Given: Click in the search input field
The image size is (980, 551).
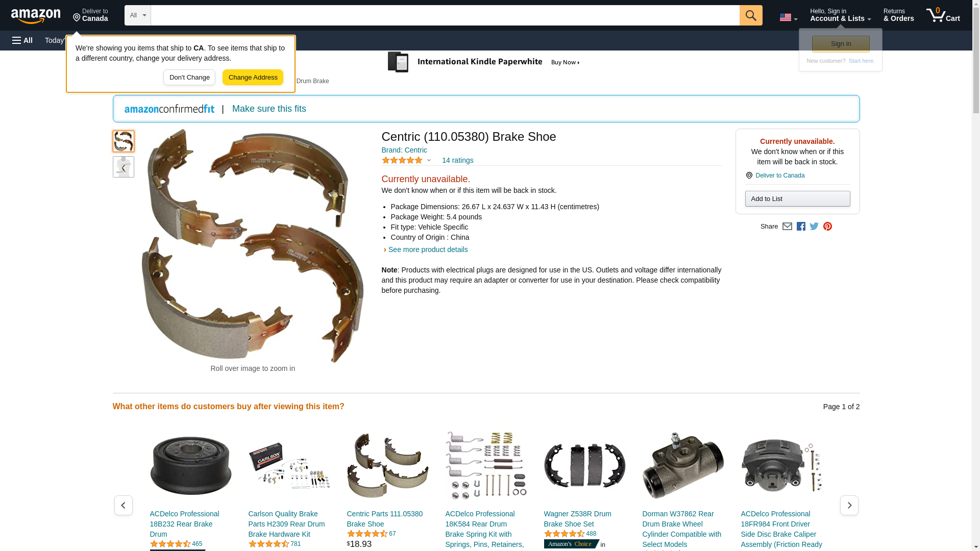Looking at the screenshot, I should coord(445,15).
